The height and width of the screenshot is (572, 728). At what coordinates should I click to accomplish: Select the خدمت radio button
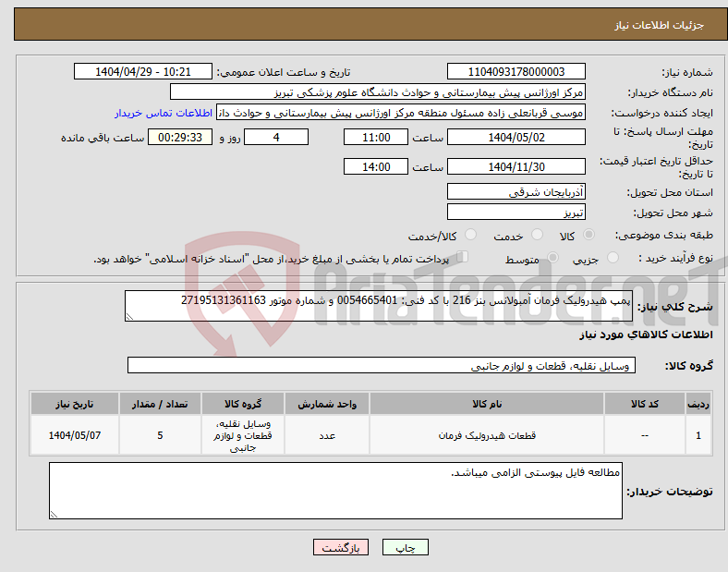pyautogui.click(x=537, y=235)
